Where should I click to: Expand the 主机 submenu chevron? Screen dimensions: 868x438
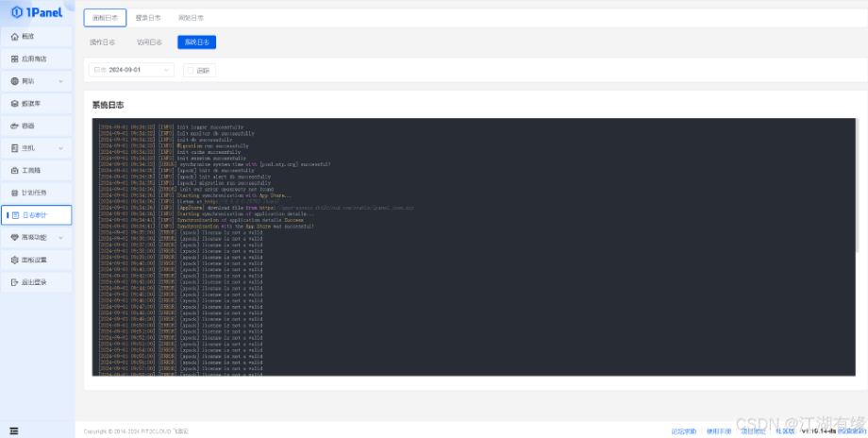[61, 148]
